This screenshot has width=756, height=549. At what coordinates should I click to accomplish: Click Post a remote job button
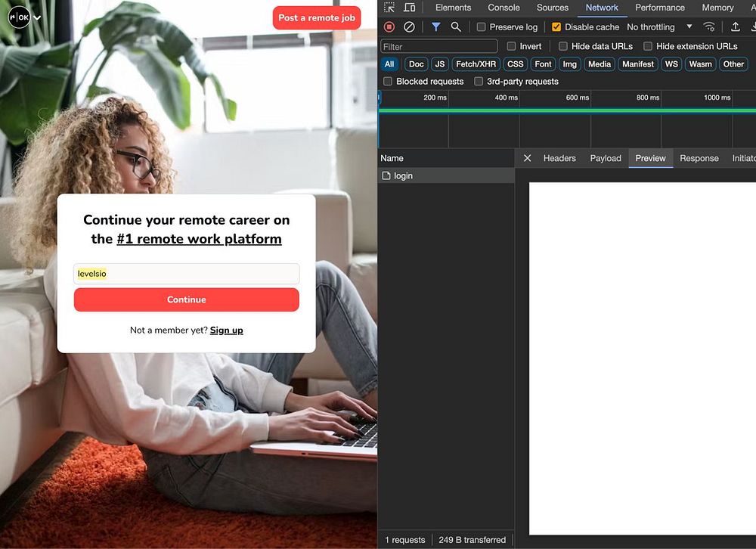(x=317, y=18)
